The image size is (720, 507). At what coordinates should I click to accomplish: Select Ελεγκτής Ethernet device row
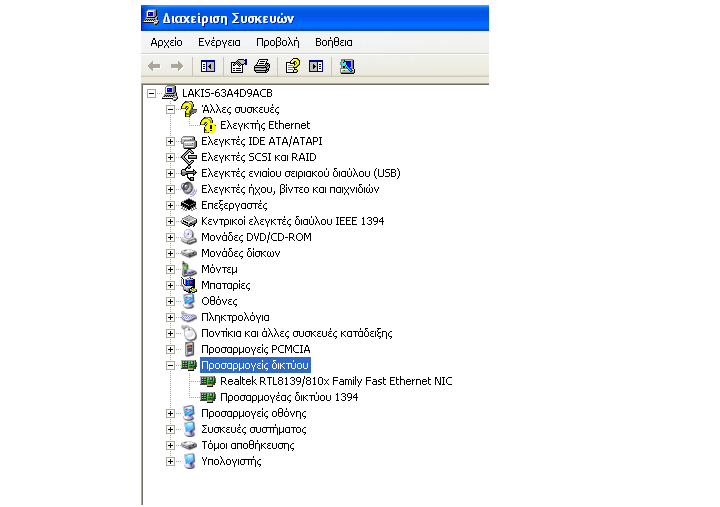pyautogui.click(x=265, y=125)
